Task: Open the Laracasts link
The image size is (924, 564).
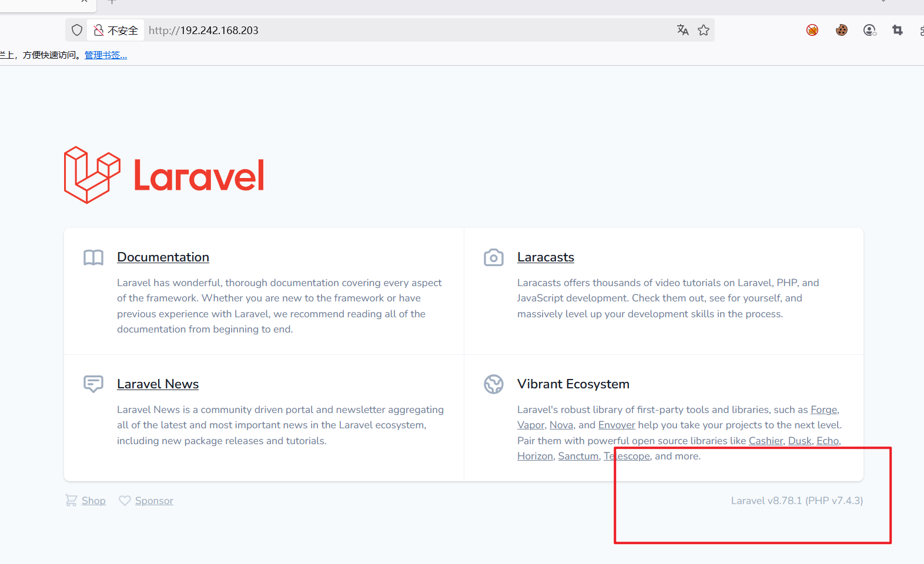Action: [545, 257]
